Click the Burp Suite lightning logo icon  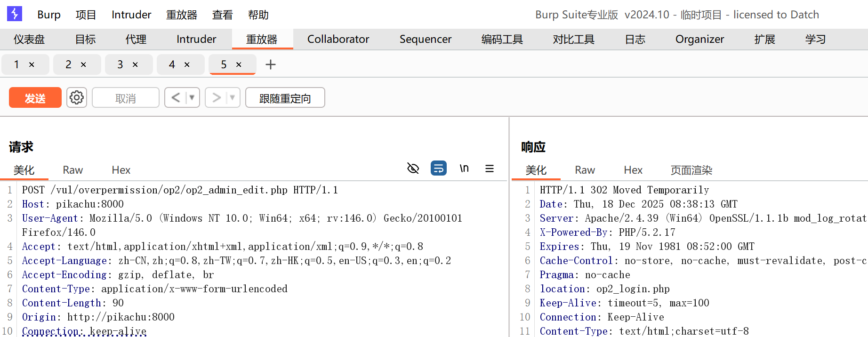point(15,14)
